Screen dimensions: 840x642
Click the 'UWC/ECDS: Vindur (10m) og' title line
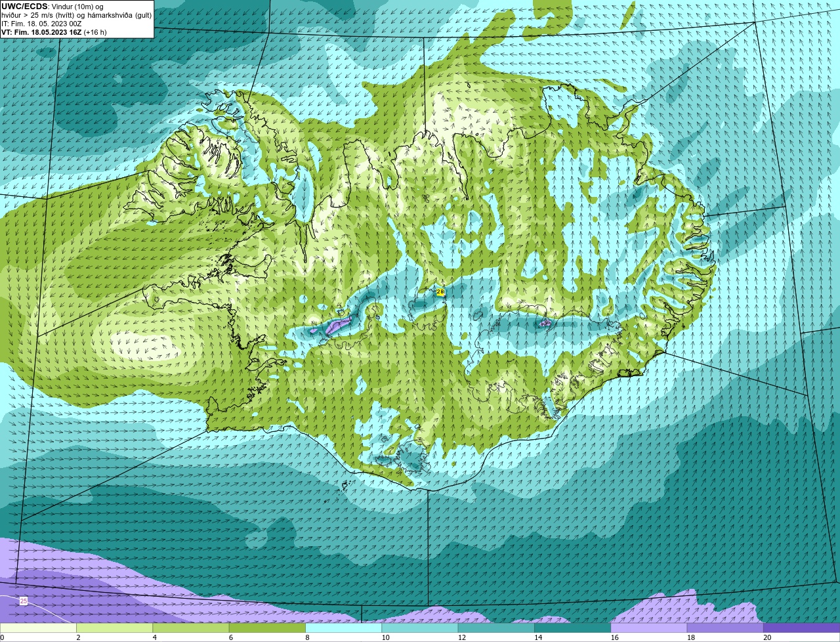52,7
